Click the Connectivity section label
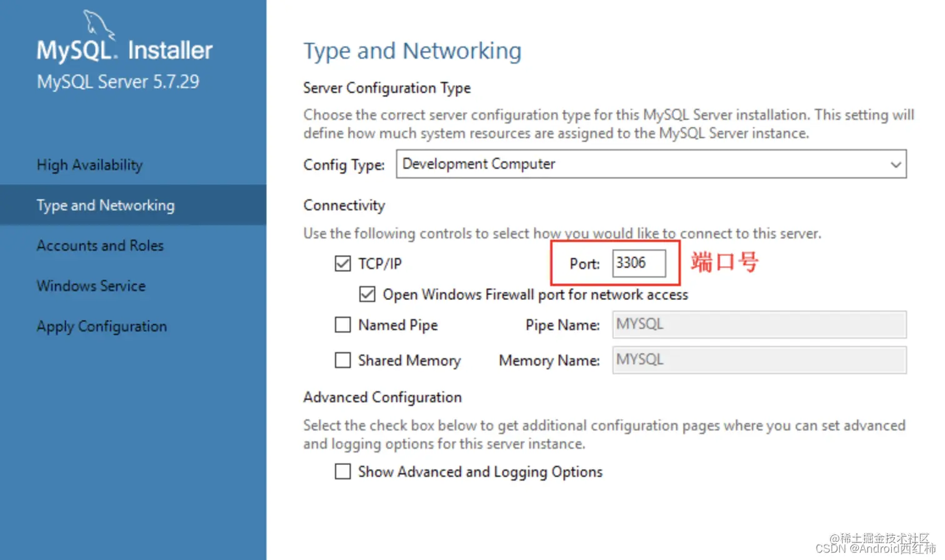The height and width of the screenshot is (560, 945). coord(344,206)
